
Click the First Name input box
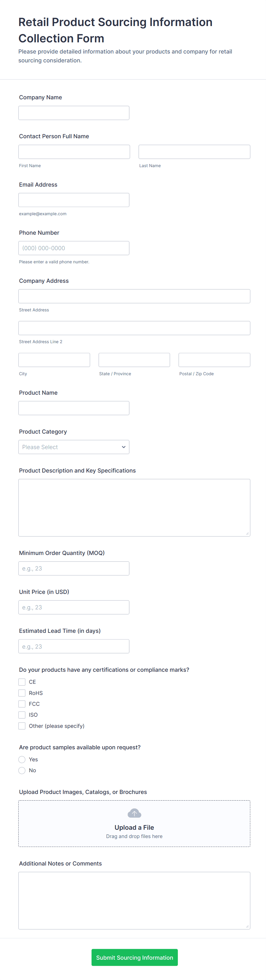click(74, 152)
